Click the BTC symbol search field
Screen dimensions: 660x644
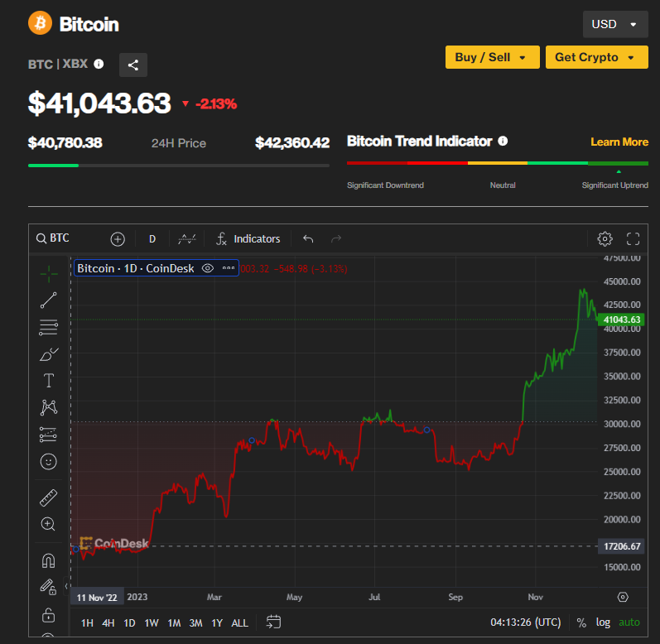[x=53, y=238]
